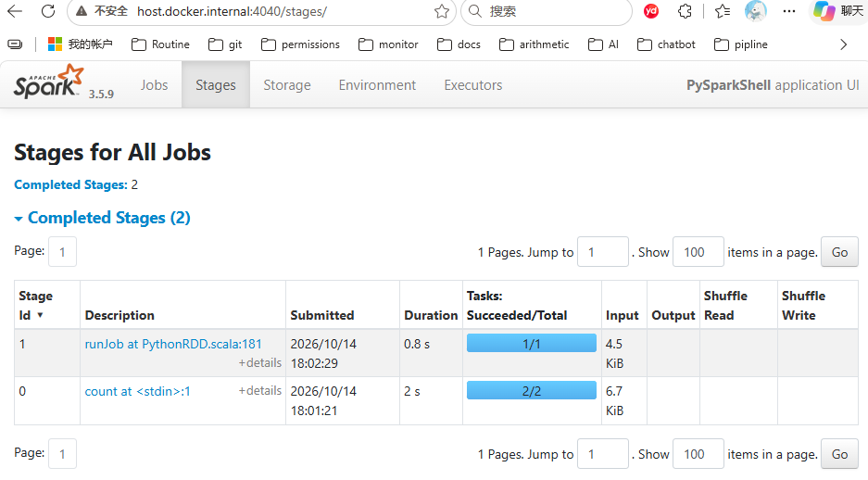The image size is (868, 480).
Task: Click the 2/2 task progress bar
Action: point(532,390)
